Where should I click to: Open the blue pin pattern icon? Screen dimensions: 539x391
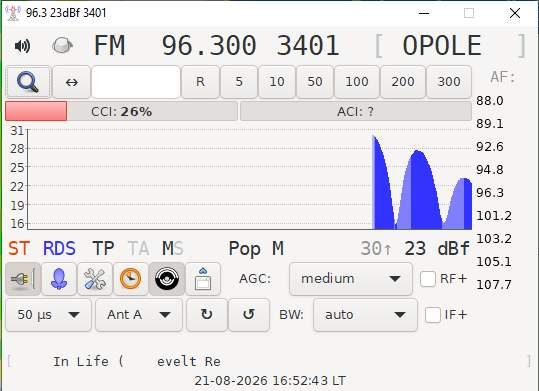59,279
